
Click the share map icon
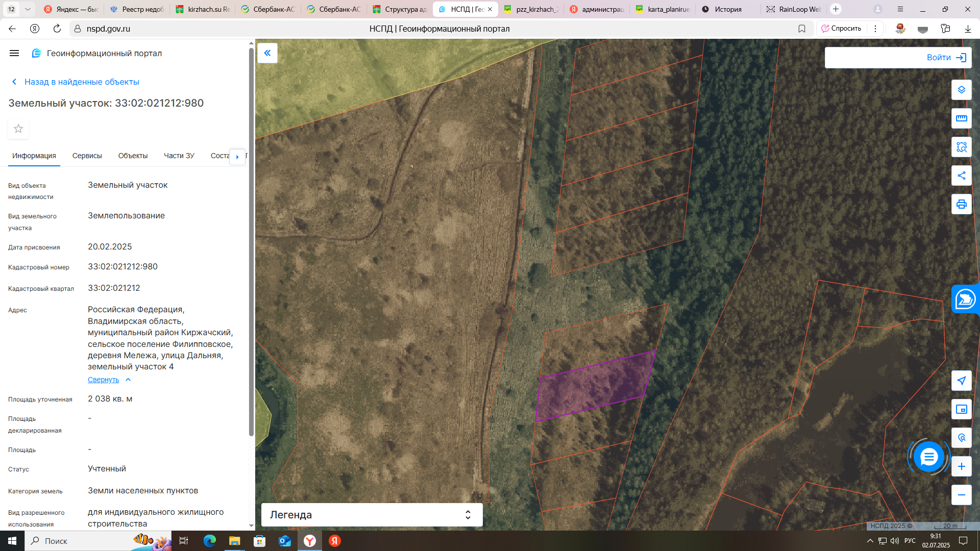point(961,176)
